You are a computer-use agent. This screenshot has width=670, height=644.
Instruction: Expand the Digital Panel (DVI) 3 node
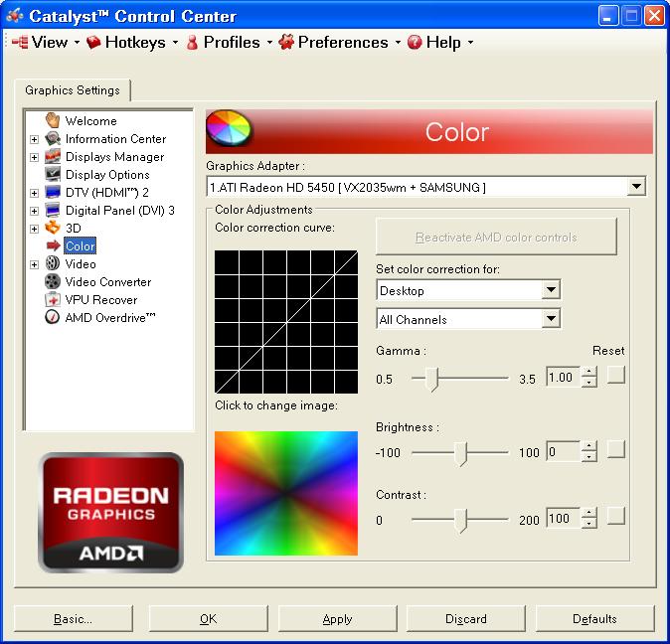(x=35, y=211)
